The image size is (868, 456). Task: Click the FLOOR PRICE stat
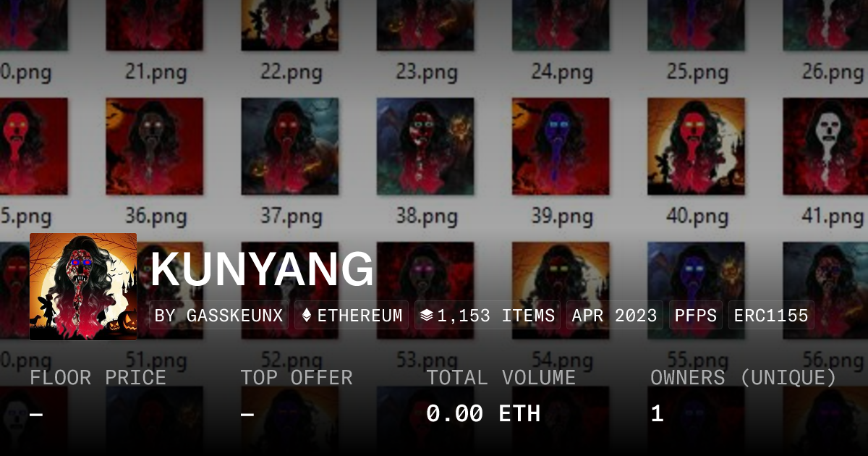(98, 397)
